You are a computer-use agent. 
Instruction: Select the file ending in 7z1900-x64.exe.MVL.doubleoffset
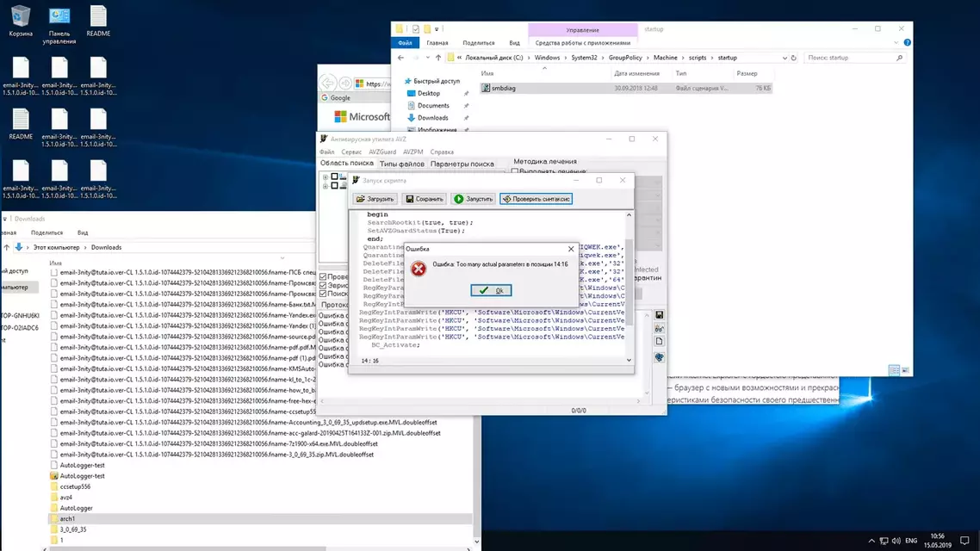(219, 443)
